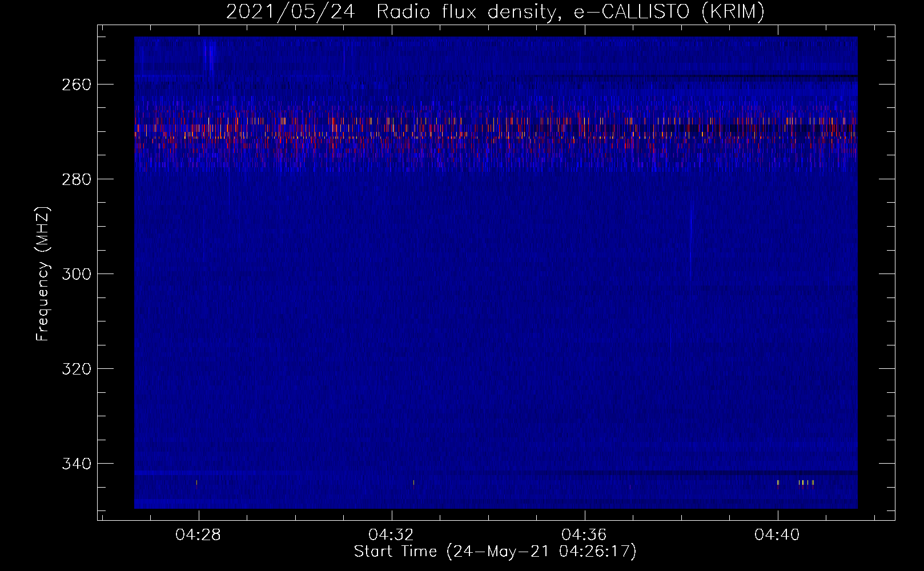Click the 04:28 time tick label
This screenshot has width=924, height=571.
[198, 535]
